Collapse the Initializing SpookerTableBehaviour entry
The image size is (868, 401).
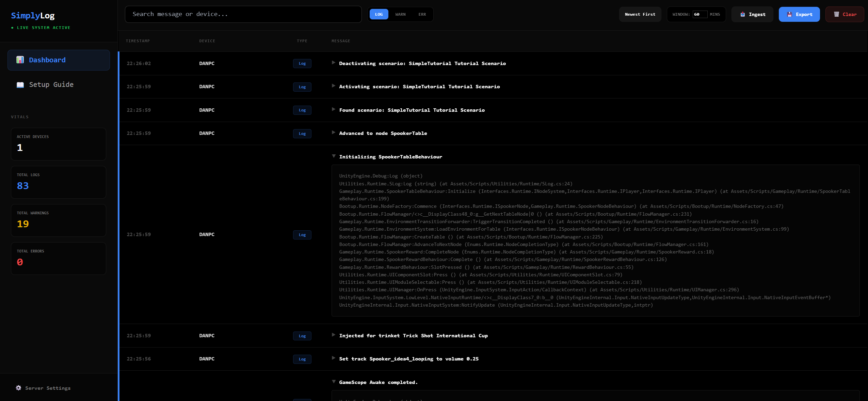[334, 156]
